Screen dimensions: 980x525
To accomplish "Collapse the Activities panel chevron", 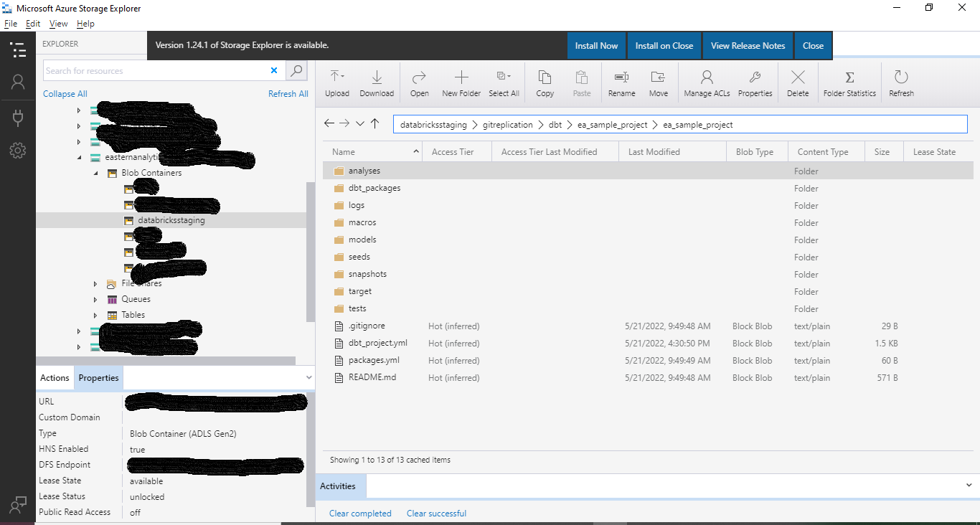I will click(969, 486).
